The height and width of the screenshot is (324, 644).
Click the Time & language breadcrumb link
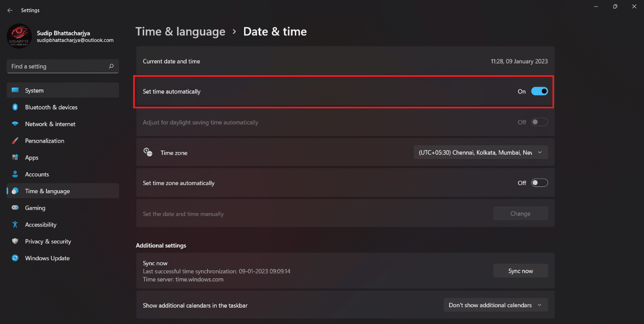pos(180,31)
